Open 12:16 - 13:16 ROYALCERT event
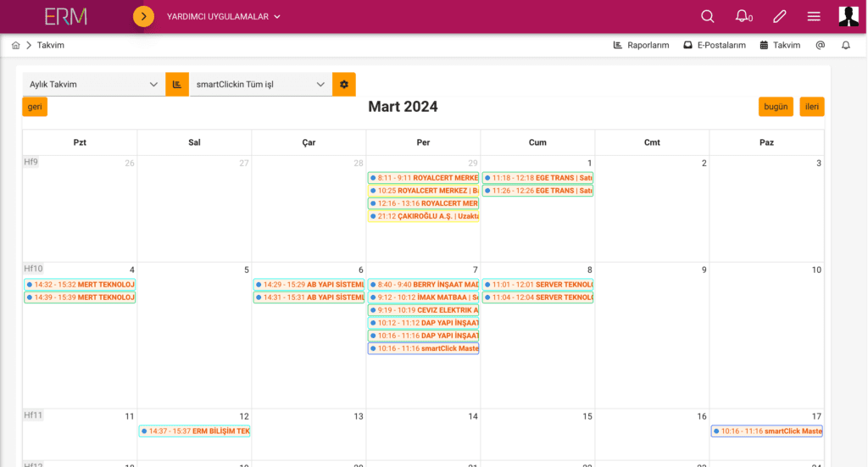 click(x=424, y=203)
